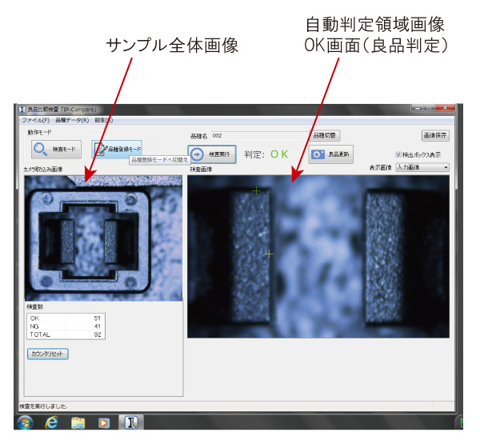Open the 設定(S) menu
Screen dimensions: 480x448
104,120
